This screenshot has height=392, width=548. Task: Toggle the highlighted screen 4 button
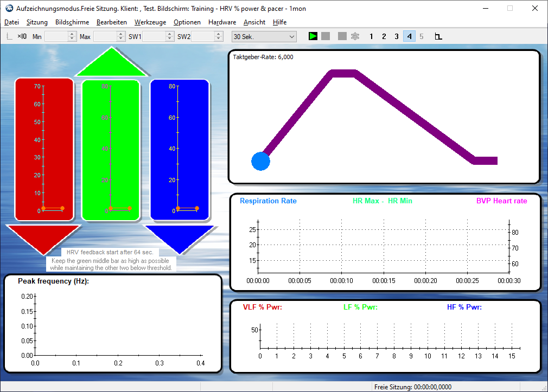409,36
